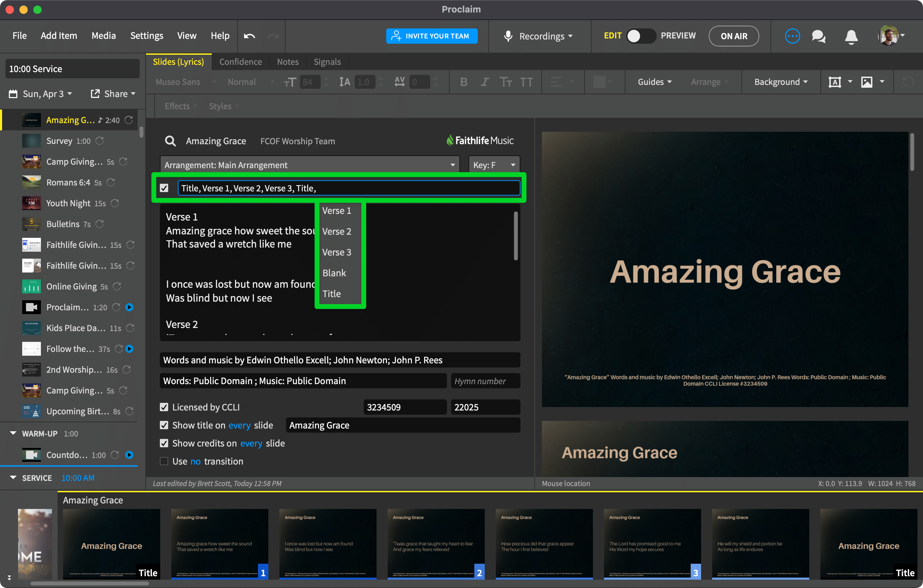Click the Hymn number field
This screenshot has width=923, height=588.
pyautogui.click(x=485, y=381)
